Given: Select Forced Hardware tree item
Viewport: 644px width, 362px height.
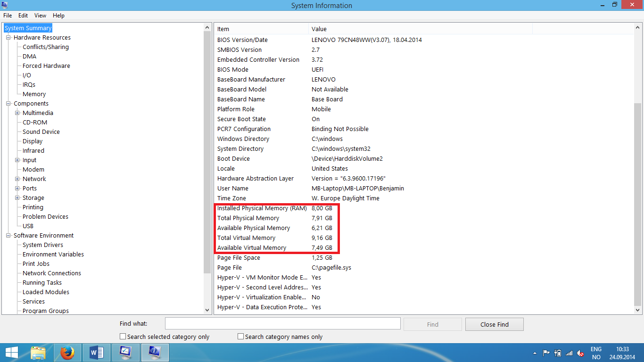Looking at the screenshot, I should click(46, 66).
